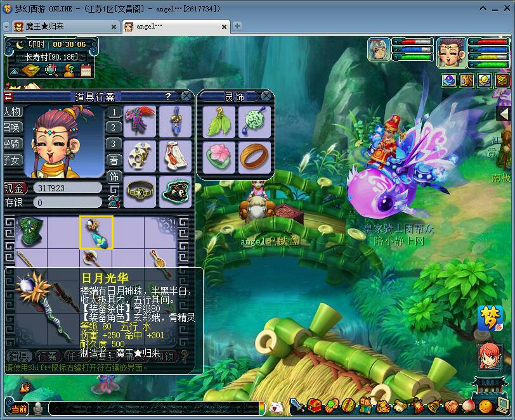Select equipment set 2 button
Viewport: 515px width, 420px height.
114,127
